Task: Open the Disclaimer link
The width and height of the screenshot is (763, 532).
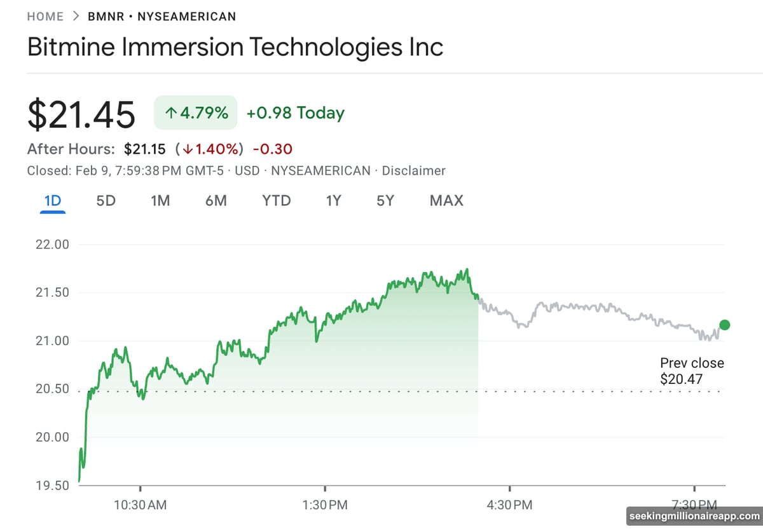Action: (413, 170)
